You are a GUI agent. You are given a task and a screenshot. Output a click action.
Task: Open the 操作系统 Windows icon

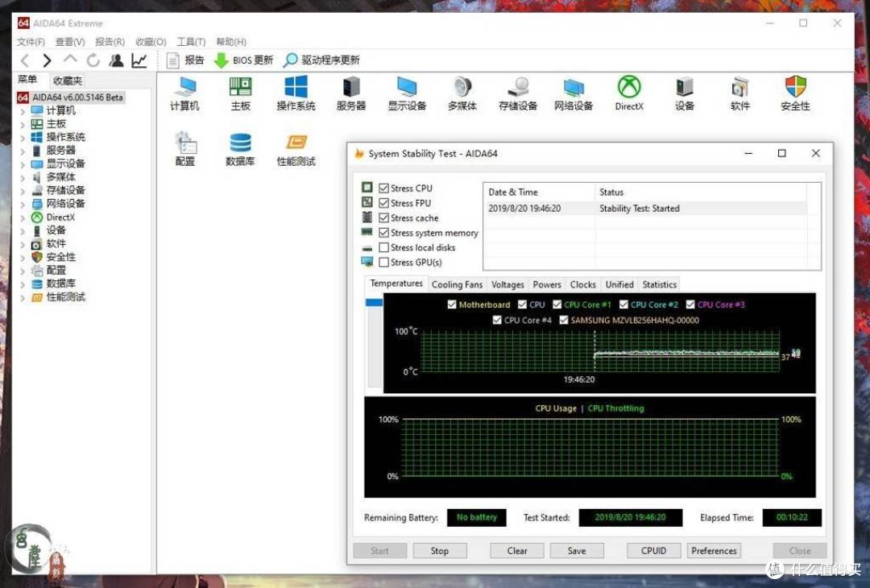[x=296, y=87]
